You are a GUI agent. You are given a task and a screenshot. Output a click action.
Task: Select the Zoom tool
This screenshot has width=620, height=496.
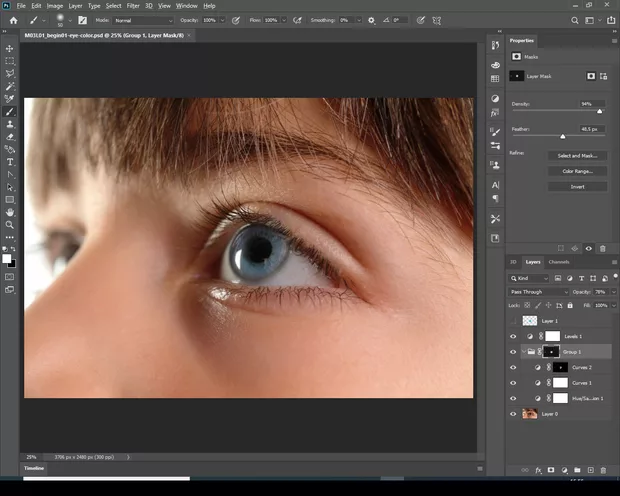point(10,225)
